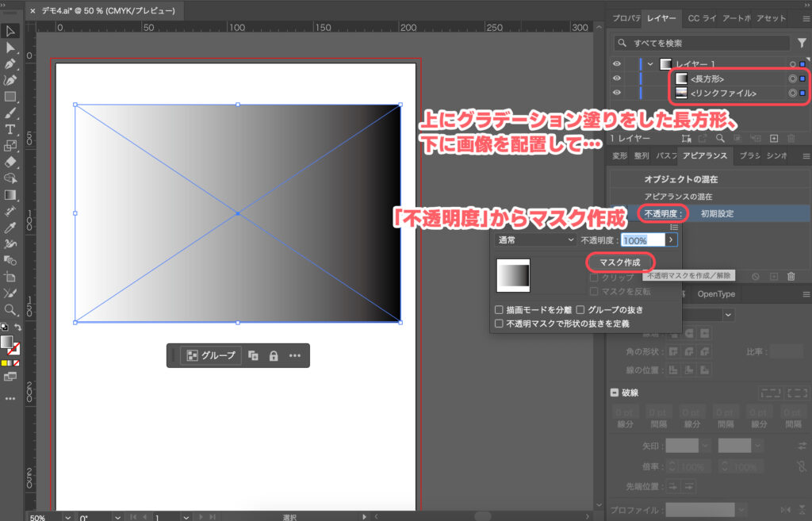Check the グループの抜き checkbox
Screen dimensions: 812x521
[581, 309]
